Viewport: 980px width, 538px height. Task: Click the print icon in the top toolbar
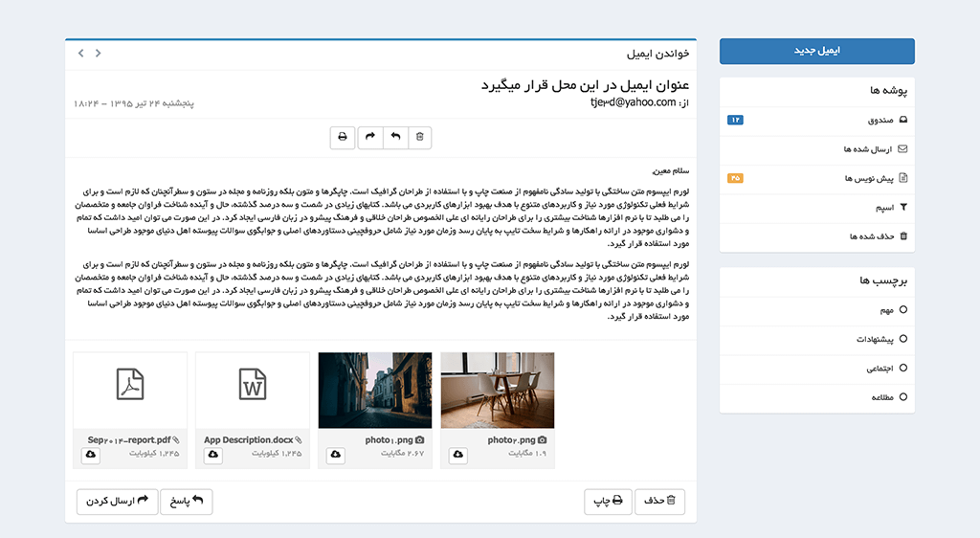343,137
